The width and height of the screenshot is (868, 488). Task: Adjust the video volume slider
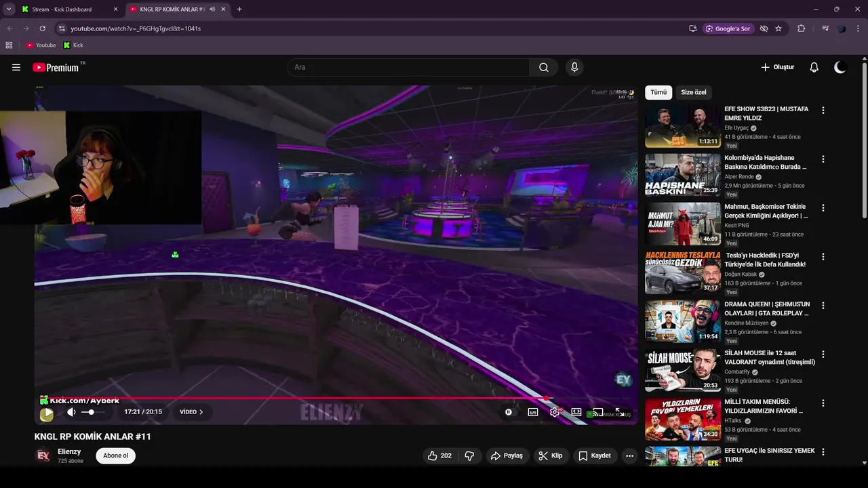coord(93,412)
